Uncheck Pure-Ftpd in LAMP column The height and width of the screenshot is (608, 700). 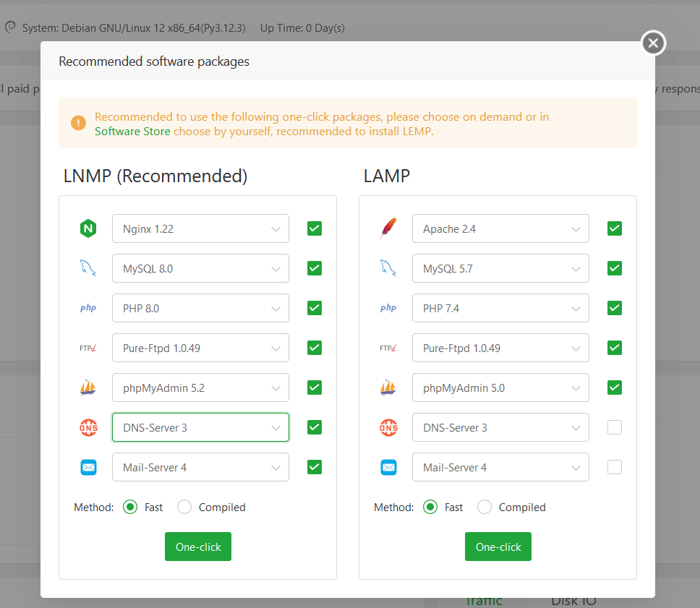coord(614,348)
